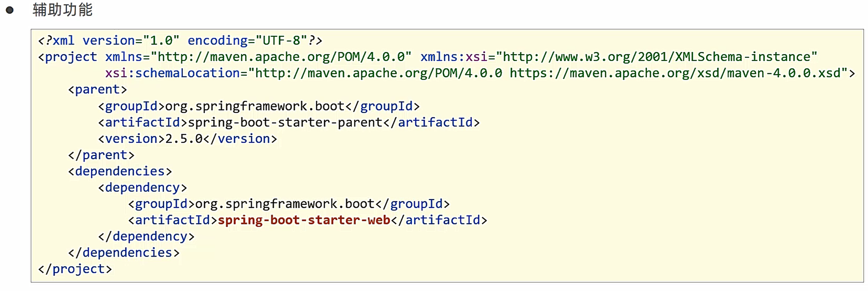This screenshot has height=291, width=868.
Task: Click the closing </parent> tag
Action: coord(101,155)
